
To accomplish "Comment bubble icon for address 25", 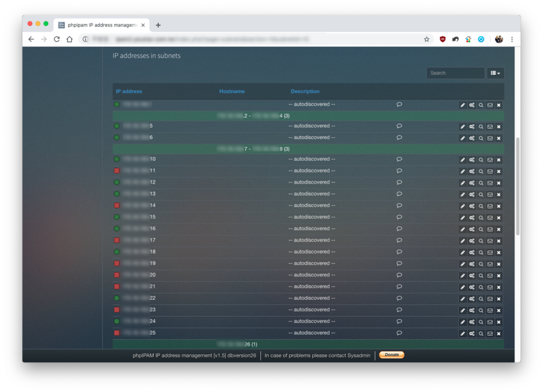I will [399, 333].
